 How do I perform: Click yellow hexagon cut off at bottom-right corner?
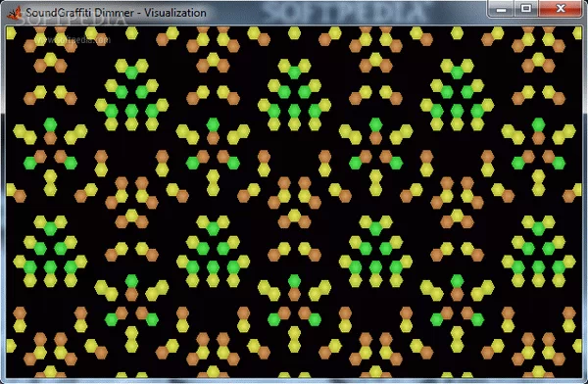coord(578,346)
